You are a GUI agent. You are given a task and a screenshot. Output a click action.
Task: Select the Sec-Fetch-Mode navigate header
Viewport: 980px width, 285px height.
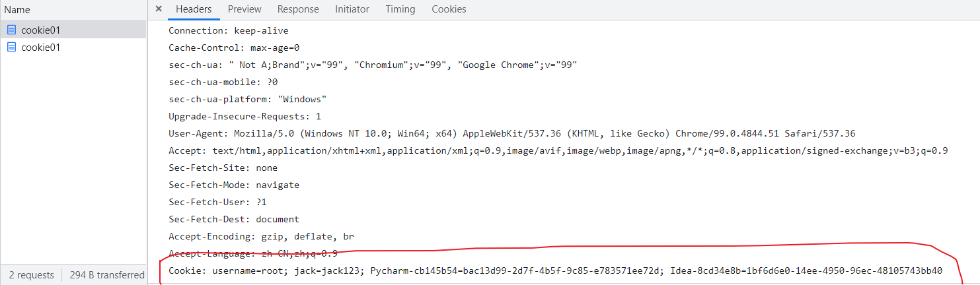point(234,185)
